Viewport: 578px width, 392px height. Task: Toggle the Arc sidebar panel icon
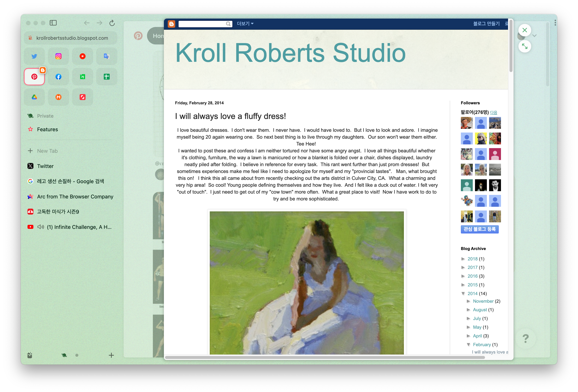pos(53,23)
